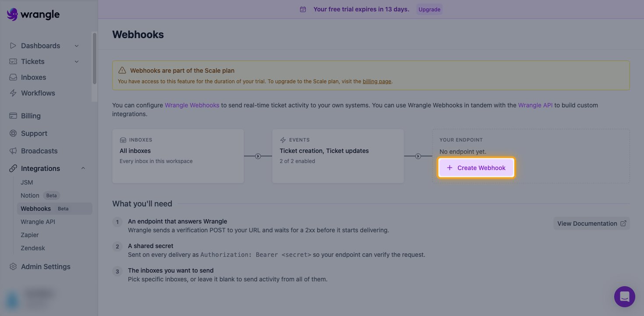This screenshot has height=316, width=644.
Task: Click the Integrations link icon
Action: click(13, 168)
